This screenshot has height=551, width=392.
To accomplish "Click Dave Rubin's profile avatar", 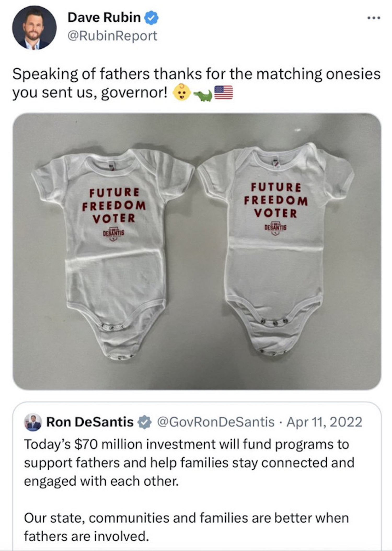I will click(x=34, y=28).
